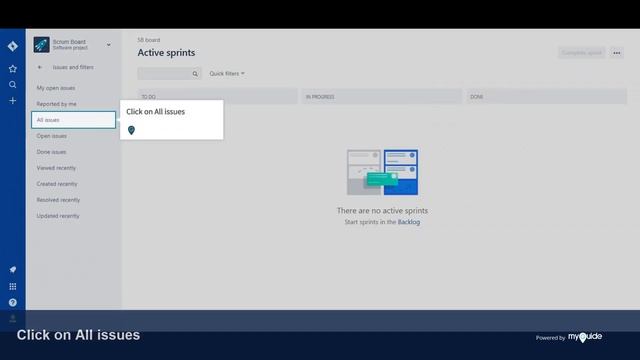Click the magnifier icon in board search
The height and width of the screenshot is (360, 640).
[x=195, y=74]
